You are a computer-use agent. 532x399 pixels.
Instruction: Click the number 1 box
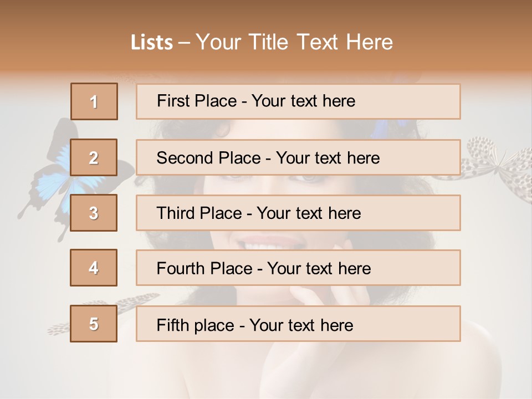tap(94, 101)
